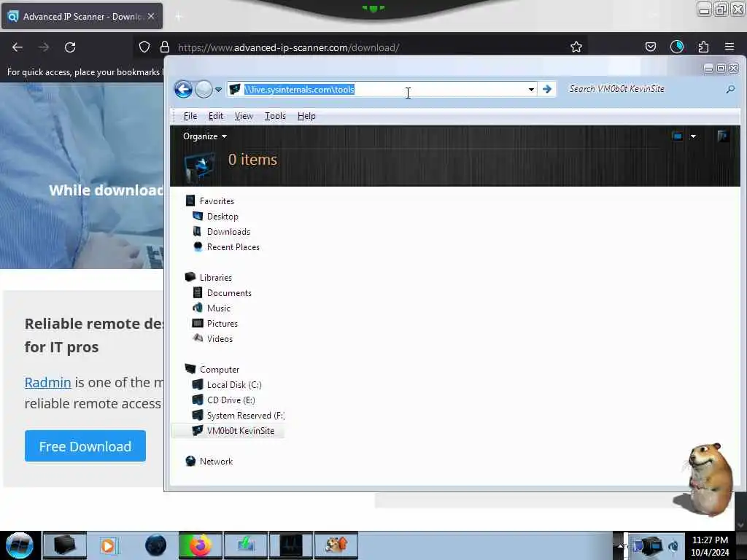Open the Music library

(x=219, y=308)
